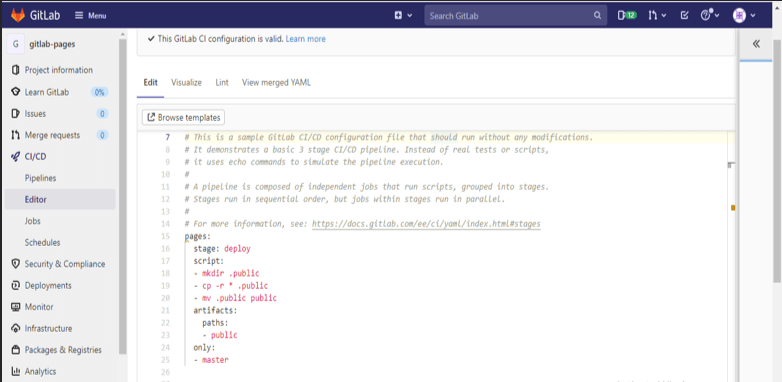Image resolution: width=782 pixels, height=382 pixels.
Task: Switch to the Lint tab
Action: (222, 82)
